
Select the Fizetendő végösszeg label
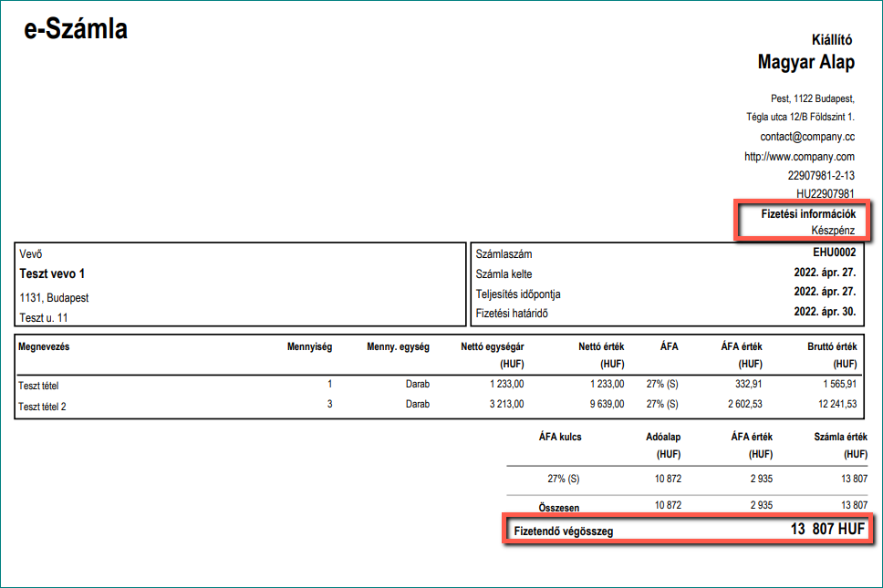click(x=563, y=531)
